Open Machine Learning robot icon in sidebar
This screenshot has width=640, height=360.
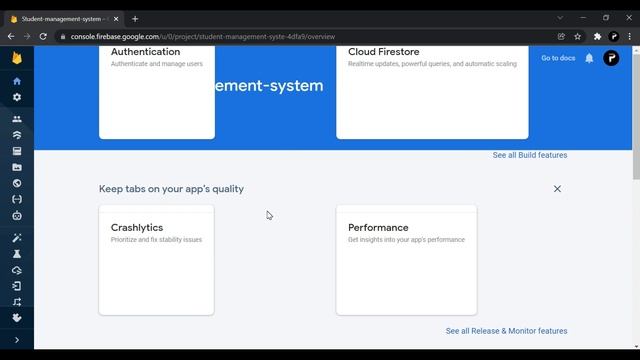pos(17,216)
